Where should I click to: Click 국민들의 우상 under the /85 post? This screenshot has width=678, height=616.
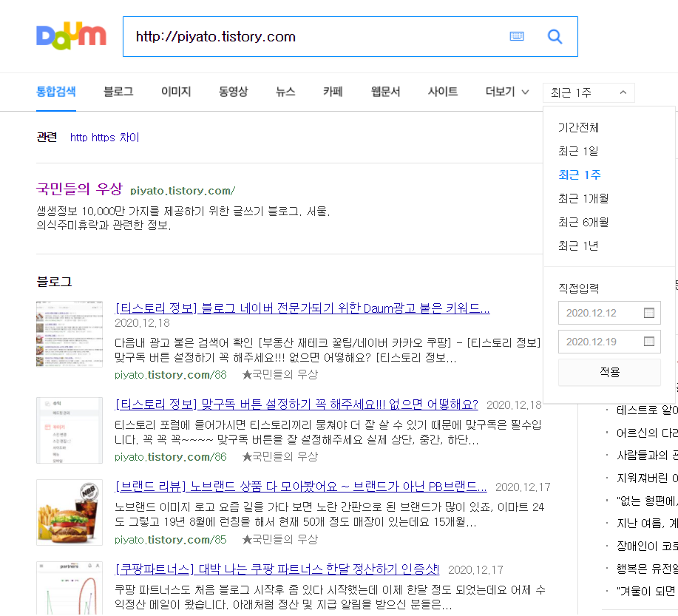coord(280,540)
